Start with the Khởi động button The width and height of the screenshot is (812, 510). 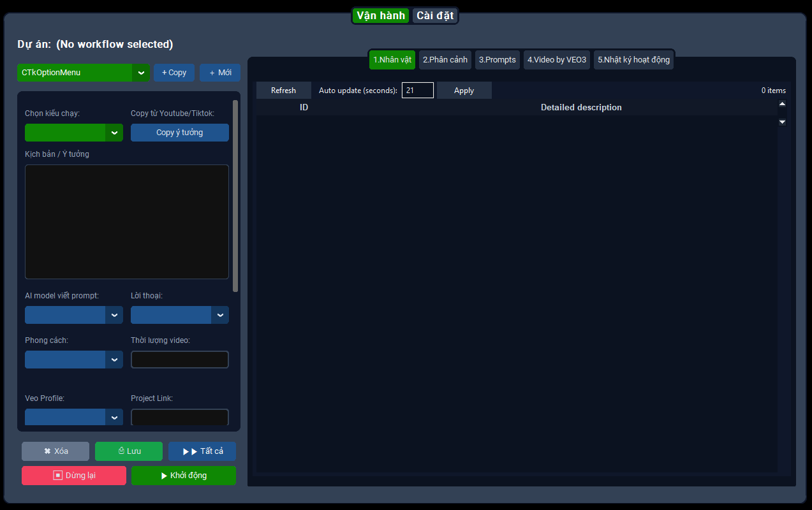(184, 476)
